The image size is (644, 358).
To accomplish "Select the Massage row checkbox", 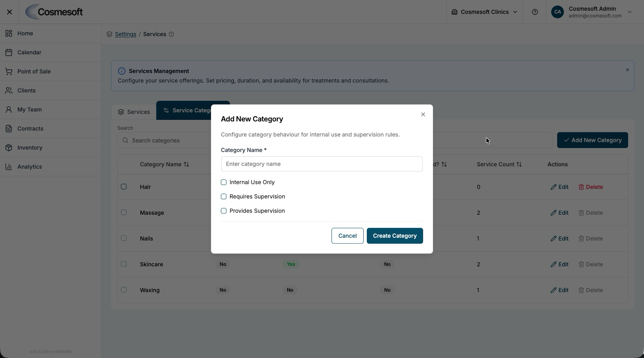I will (x=124, y=212).
